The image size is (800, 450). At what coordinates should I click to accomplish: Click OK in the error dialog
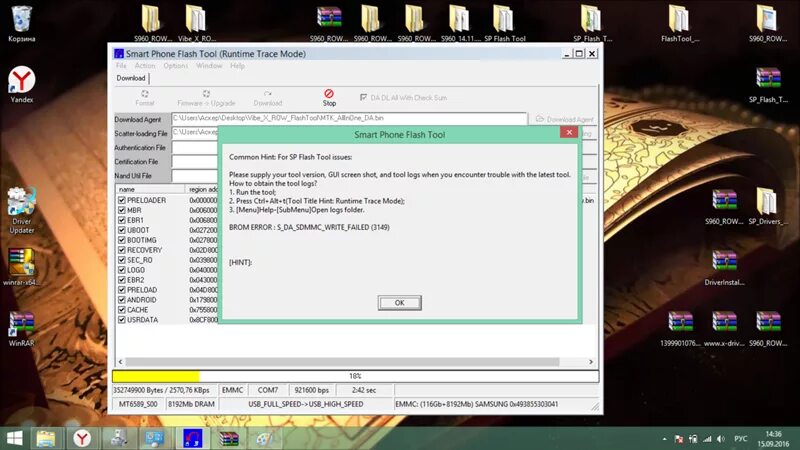pyautogui.click(x=399, y=303)
